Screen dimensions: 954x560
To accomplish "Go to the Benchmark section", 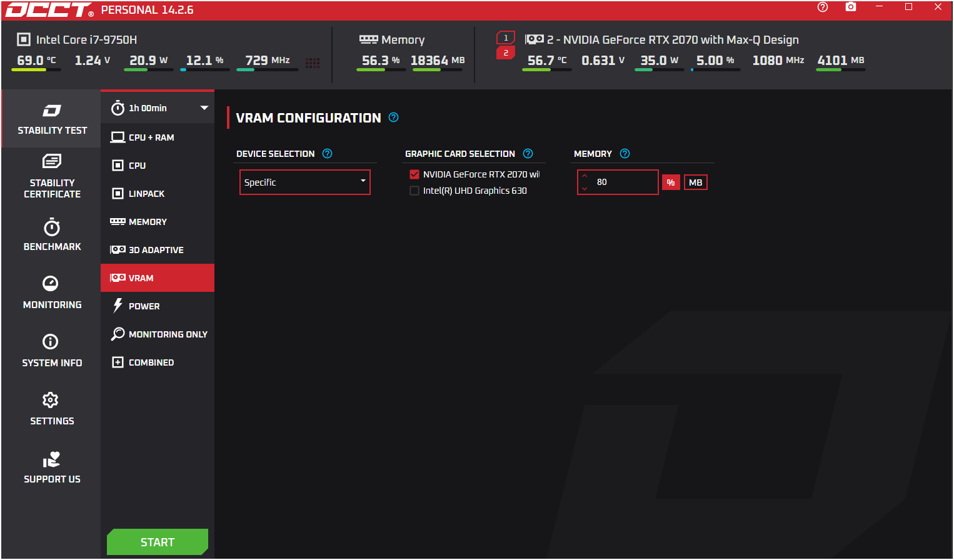I will click(x=52, y=235).
